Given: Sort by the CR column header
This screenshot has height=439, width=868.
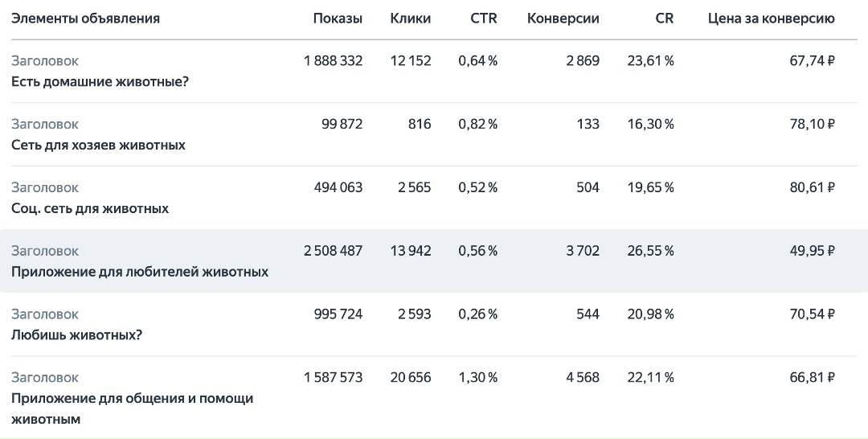Looking at the screenshot, I should tap(665, 18).
